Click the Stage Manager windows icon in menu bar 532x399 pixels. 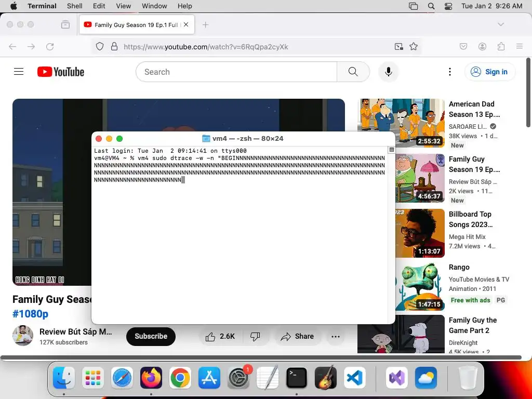tap(413, 6)
